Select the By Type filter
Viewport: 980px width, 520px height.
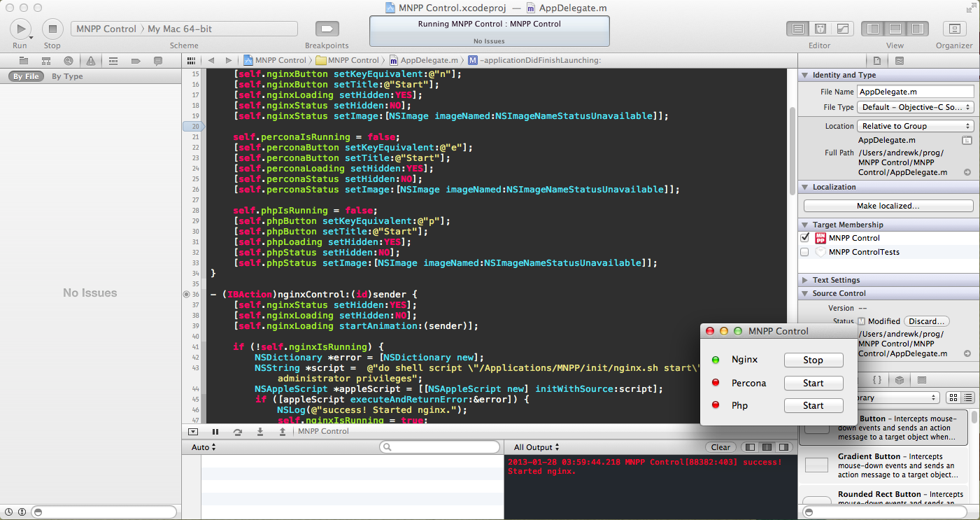67,76
